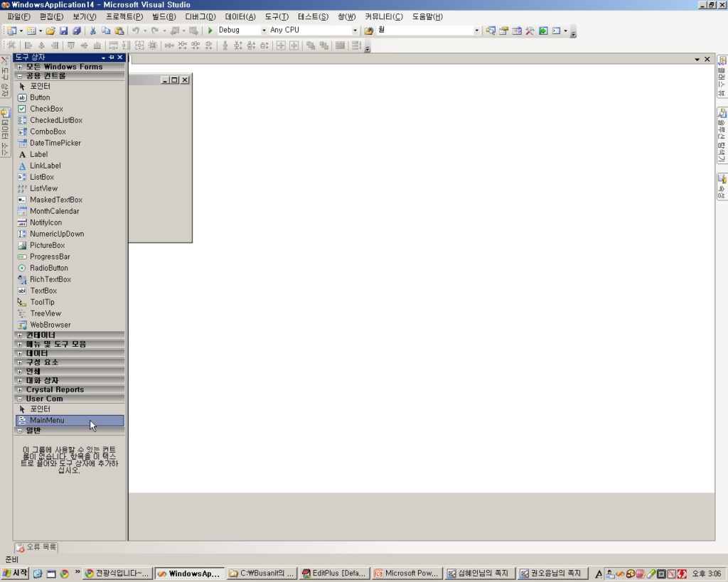Click the New Project toolbar icon

[11, 31]
